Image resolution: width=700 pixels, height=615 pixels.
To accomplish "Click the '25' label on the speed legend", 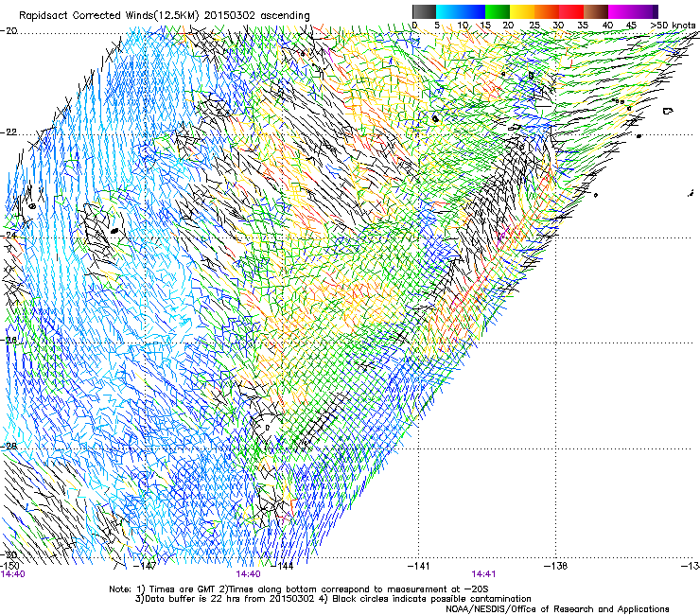I will tap(534, 25).
